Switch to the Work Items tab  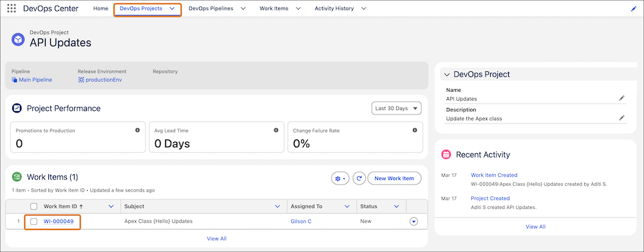(274, 8)
